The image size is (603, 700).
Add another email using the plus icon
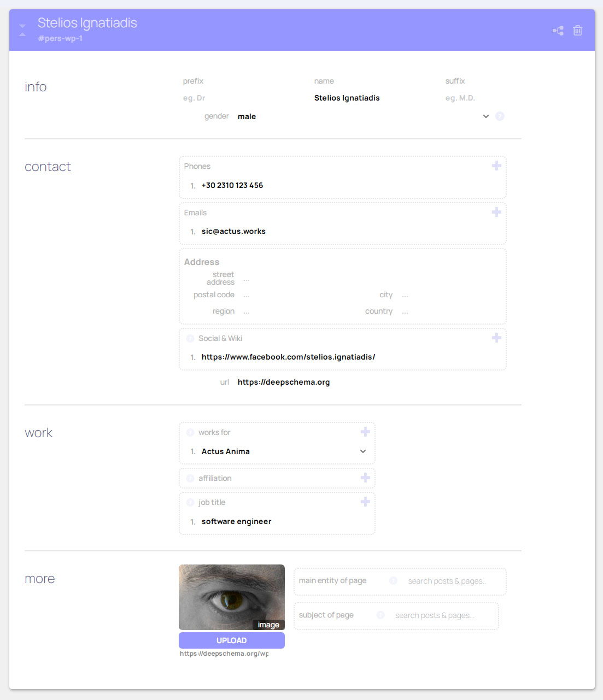pos(496,211)
